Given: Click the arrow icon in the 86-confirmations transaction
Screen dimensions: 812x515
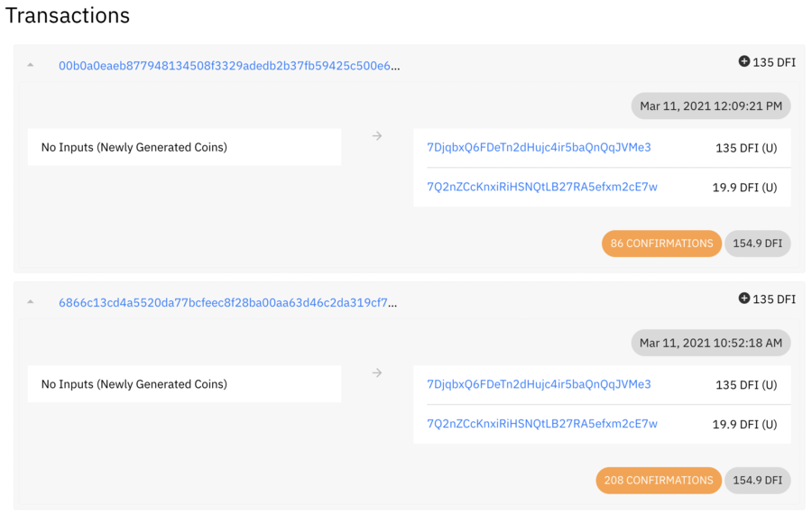Looking at the screenshot, I should pos(377,136).
